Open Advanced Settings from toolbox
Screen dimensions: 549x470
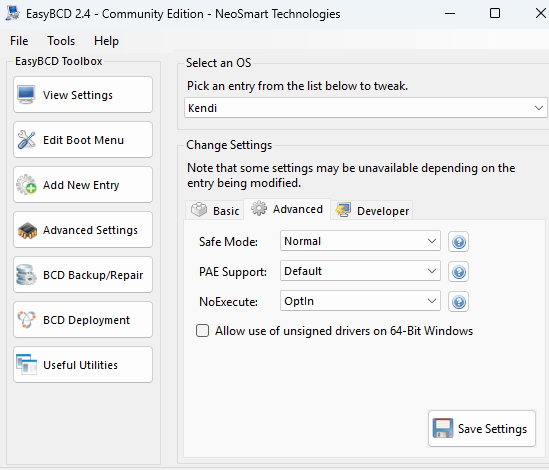(83, 230)
